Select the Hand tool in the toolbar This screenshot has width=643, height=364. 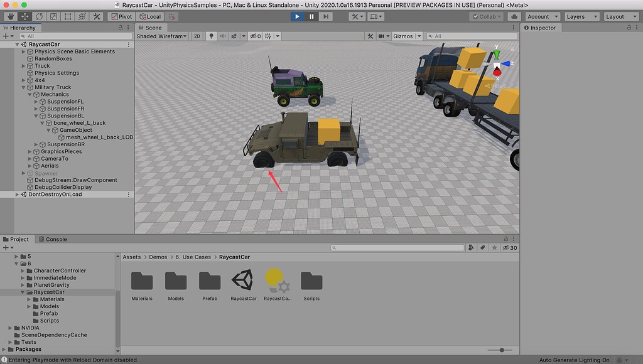11,16
